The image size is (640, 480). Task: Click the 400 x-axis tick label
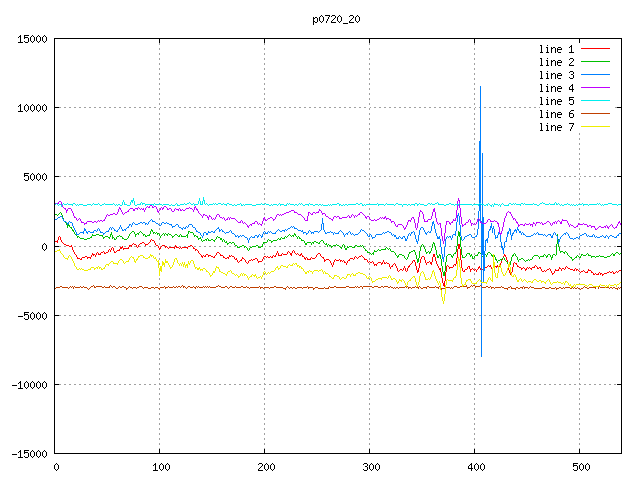474,467
